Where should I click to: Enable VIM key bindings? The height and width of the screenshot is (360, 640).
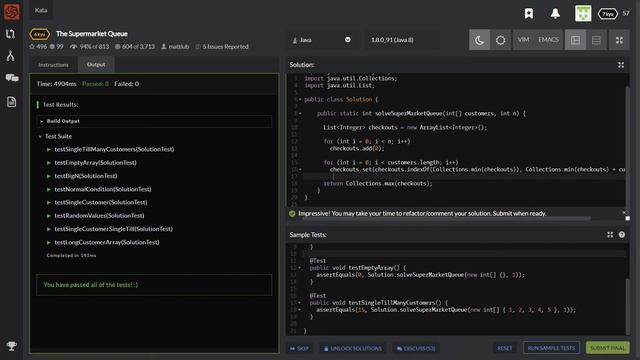(x=523, y=40)
